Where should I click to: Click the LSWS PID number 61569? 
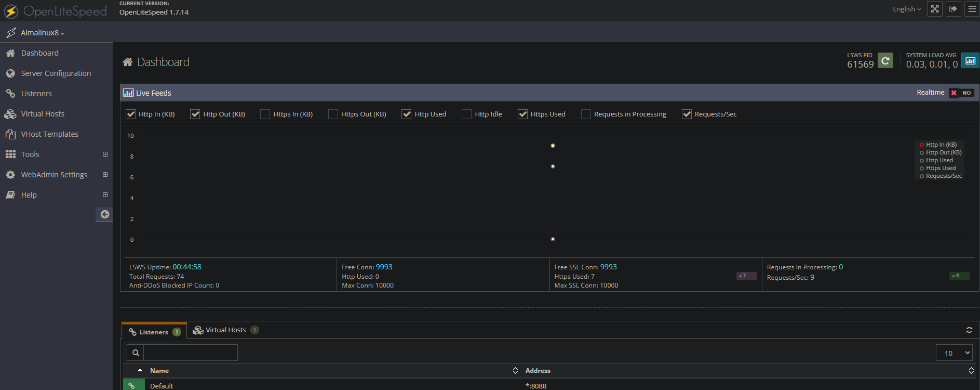point(861,64)
